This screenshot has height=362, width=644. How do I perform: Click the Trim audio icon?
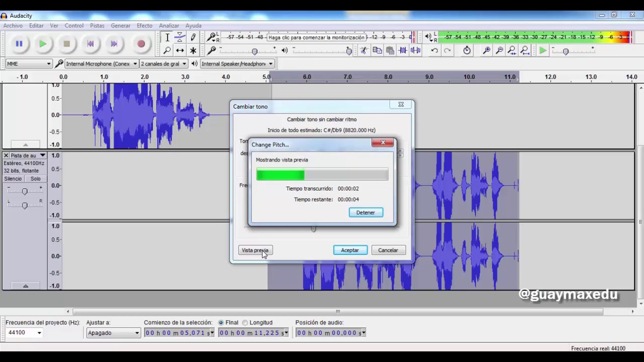(403, 50)
